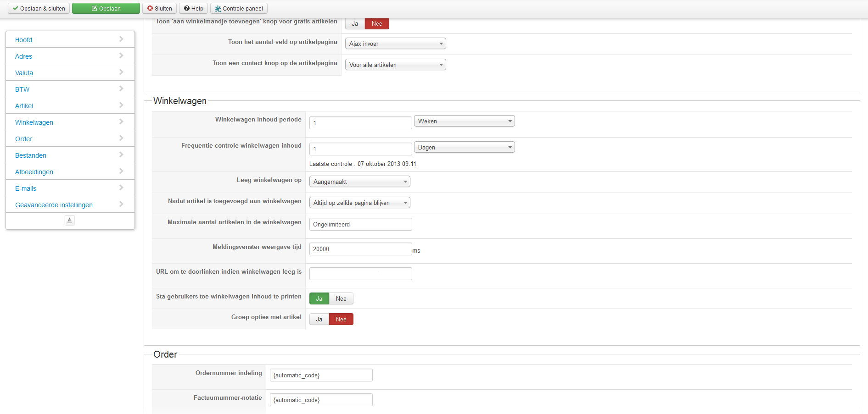The height and width of the screenshot is (414, 868).
Task: Open the Ajax invoer dropdown
Action: [395, 44]
